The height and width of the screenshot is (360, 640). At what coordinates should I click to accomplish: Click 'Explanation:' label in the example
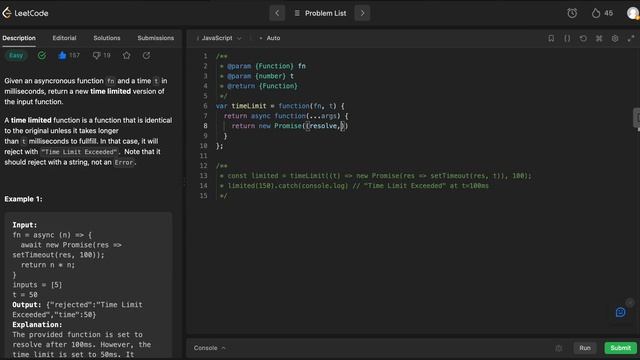tap(37, 324)
